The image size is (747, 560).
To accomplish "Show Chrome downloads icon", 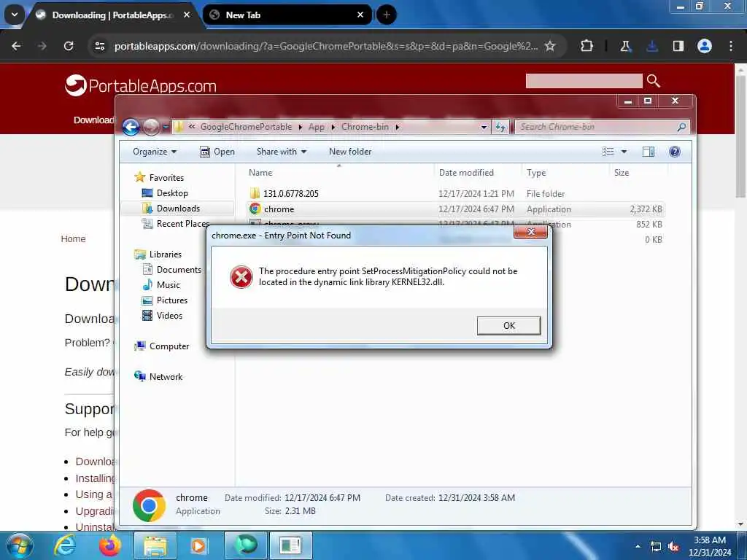I will (x=652, y=46).
